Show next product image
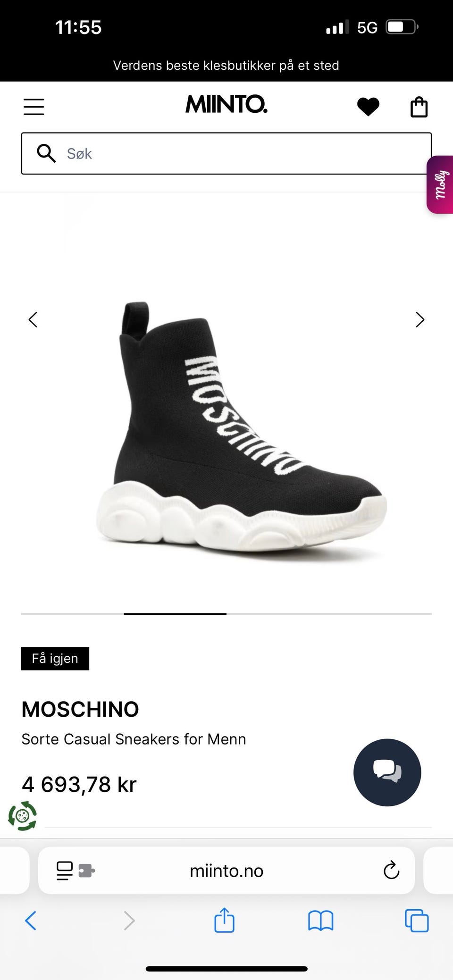The width and height of the screenshot is (453, 980). point(420,320)
